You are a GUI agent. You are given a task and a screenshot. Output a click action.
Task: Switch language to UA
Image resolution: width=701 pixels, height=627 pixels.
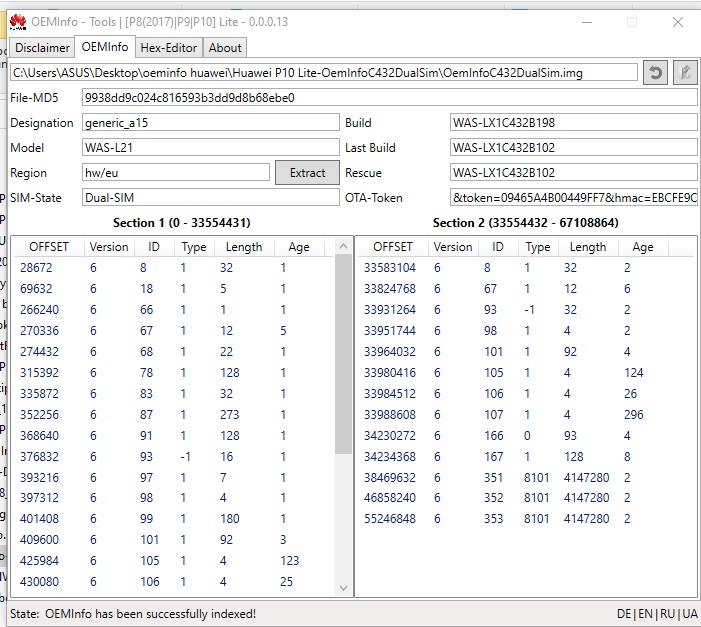click(690, 614)
